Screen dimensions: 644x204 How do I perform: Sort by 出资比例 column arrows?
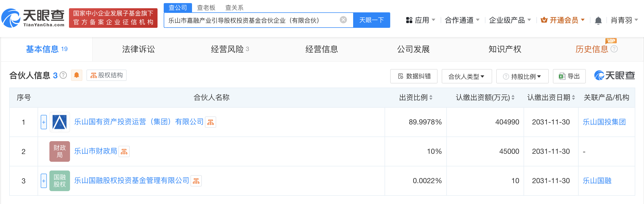click(431, 97)
